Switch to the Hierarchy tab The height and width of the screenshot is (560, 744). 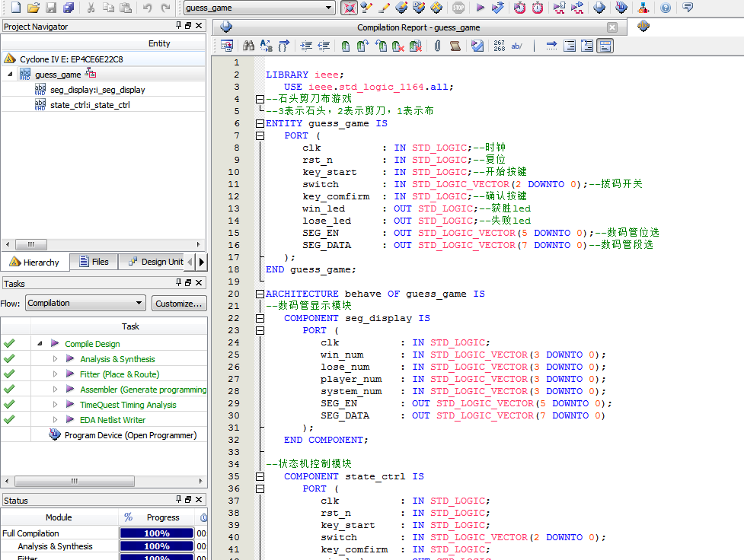(35, 262)
